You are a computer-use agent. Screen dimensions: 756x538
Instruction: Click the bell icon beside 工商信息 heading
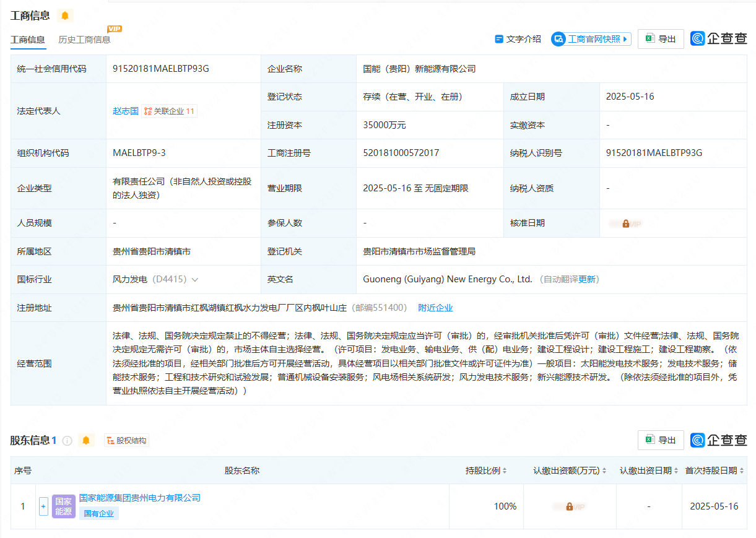[x=64, y=15]
